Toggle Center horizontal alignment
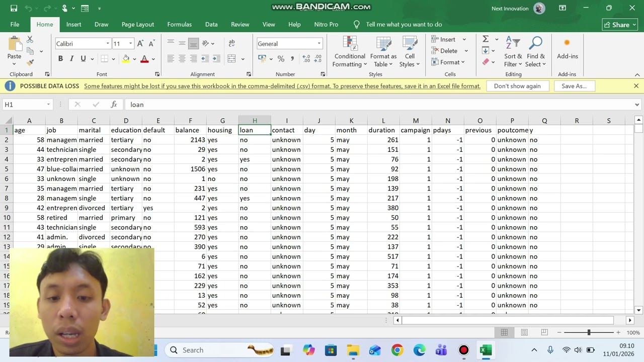This screenshot has width=644, height=362. (182, 59)
